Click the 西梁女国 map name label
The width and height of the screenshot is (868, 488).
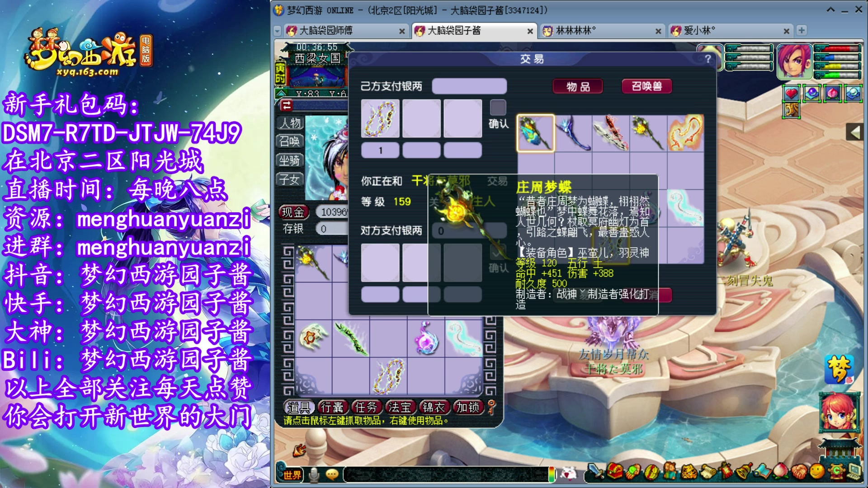(x=317, y=58)
